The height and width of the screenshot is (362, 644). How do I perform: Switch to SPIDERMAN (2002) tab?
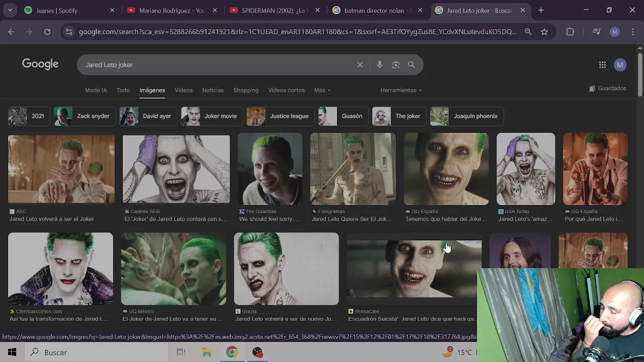tap(274, 10)
